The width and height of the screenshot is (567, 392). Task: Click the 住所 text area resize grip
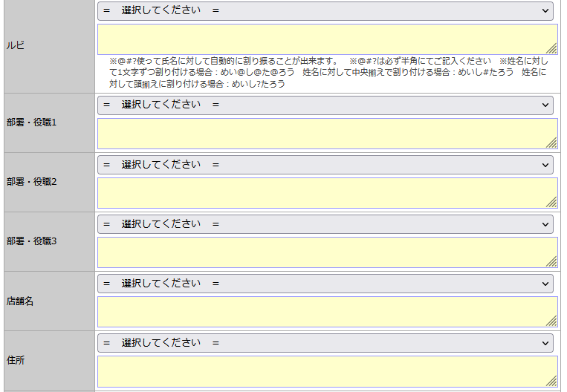pyautogui.click(x=552, y=381)
